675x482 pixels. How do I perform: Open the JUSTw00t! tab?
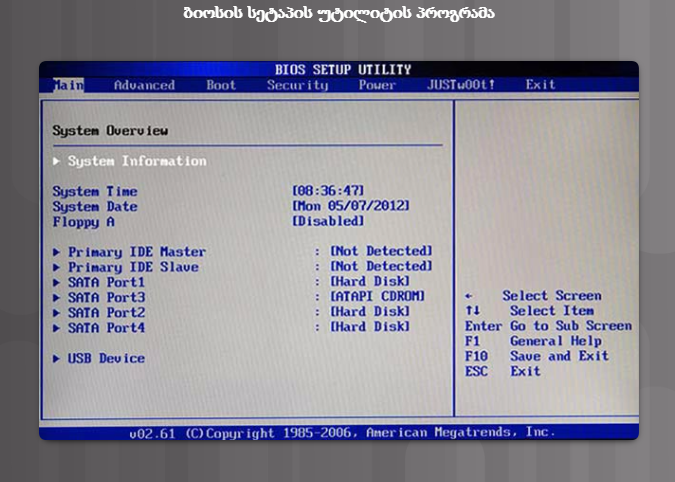(x=460, y=85)
